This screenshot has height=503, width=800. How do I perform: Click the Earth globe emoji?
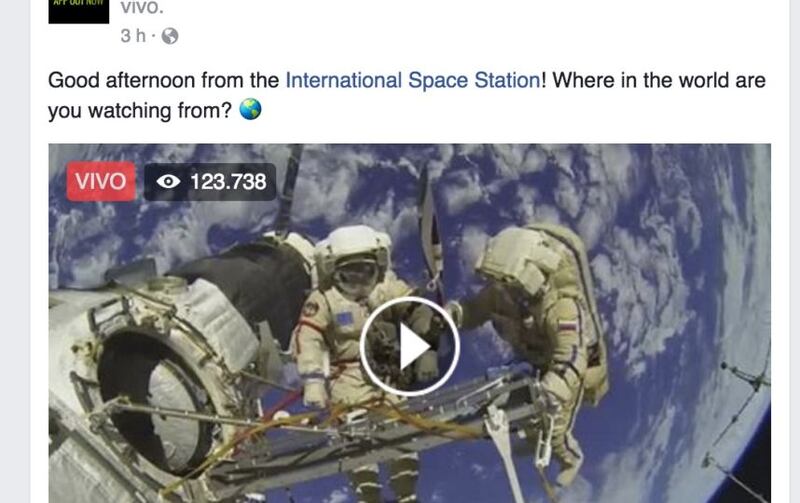click(x=250, y=109)
